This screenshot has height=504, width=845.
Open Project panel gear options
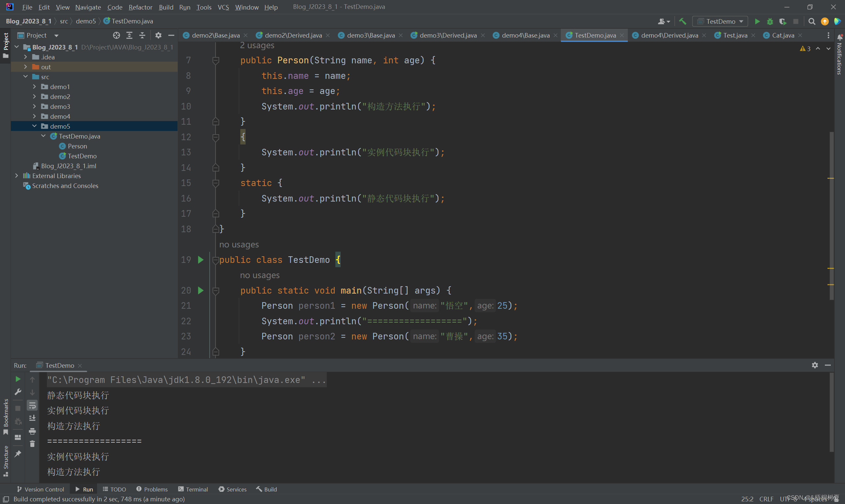158,35
